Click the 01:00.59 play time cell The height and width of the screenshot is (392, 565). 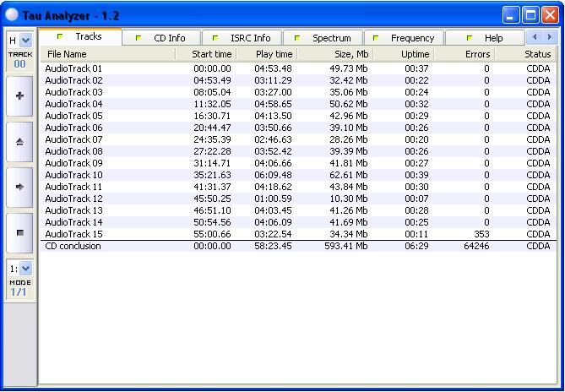click(273, 199)
